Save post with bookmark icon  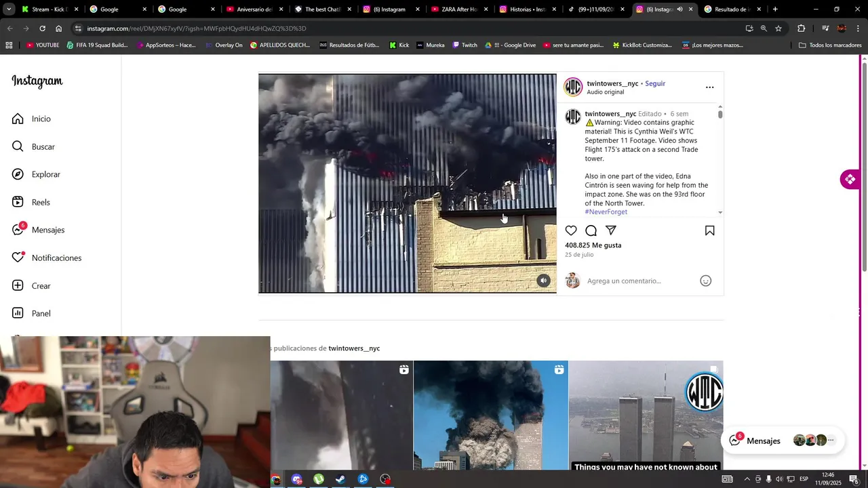point(709,230)
